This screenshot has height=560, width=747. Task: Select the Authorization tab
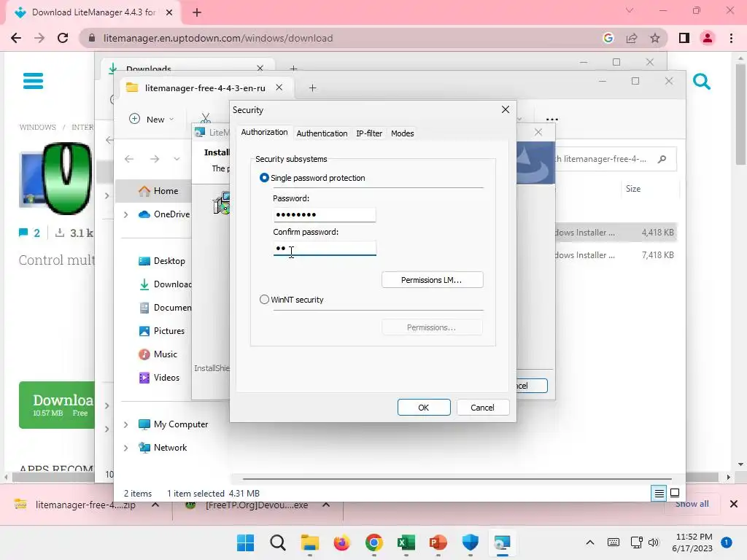coord(264,133)
